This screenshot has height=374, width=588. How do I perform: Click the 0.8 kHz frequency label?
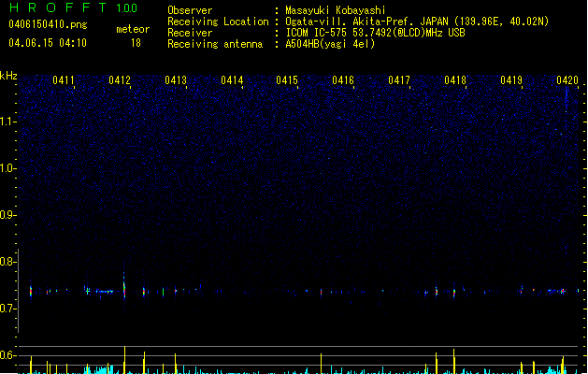point(7,262)
